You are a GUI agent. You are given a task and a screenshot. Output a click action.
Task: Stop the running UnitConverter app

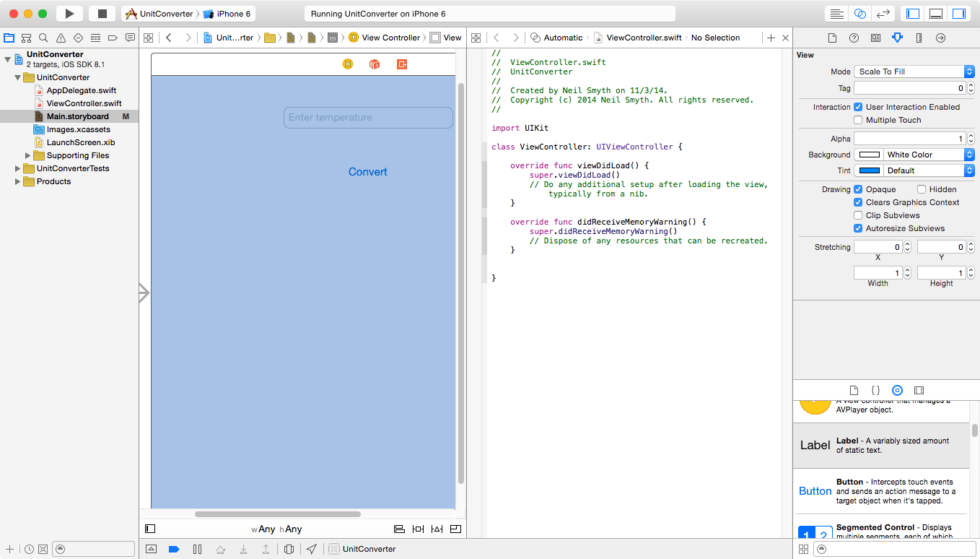tap(102, 13)
